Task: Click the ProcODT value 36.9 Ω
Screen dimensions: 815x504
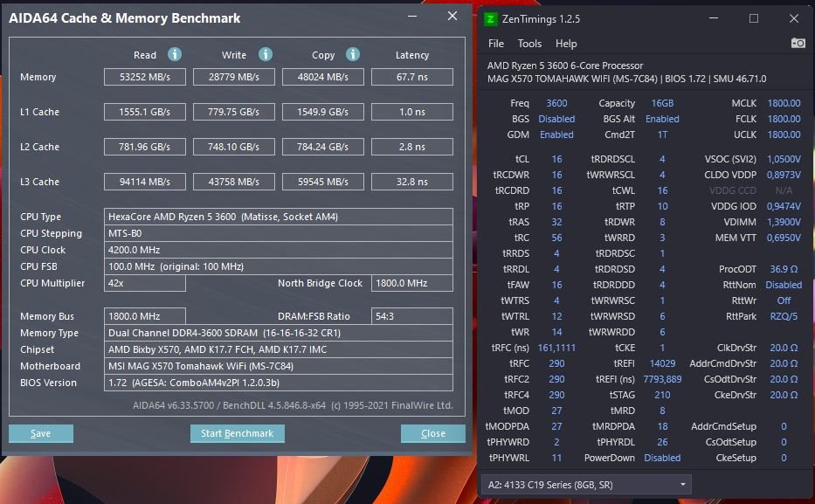Action: [784, 269]
